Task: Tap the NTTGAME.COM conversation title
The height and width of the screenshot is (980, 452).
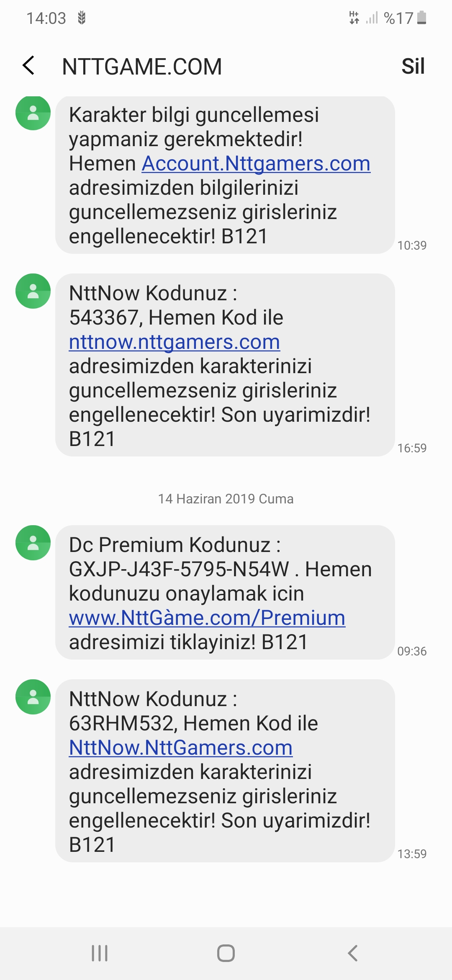Action: [142, 67]
